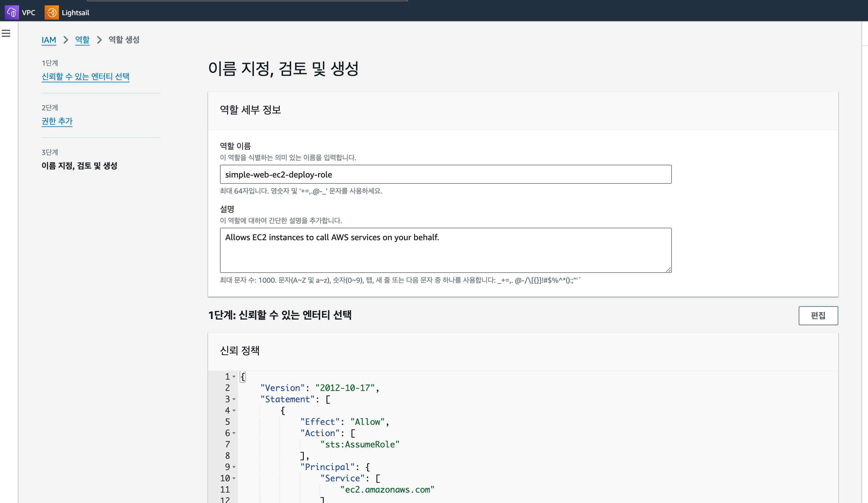868x503 pixels.
Task: Collapse the Action fold arrow on line 6
Action: tap(234, 433)
